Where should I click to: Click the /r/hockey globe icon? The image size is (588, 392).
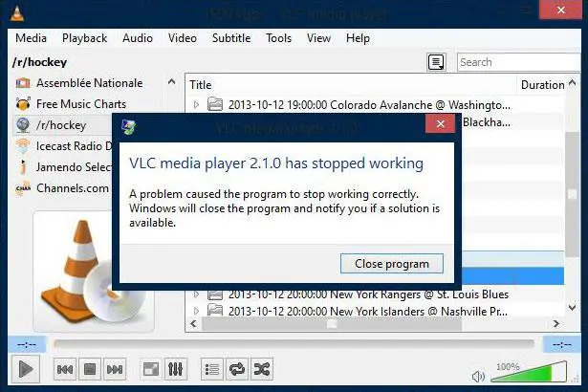(x=23, y=125)
